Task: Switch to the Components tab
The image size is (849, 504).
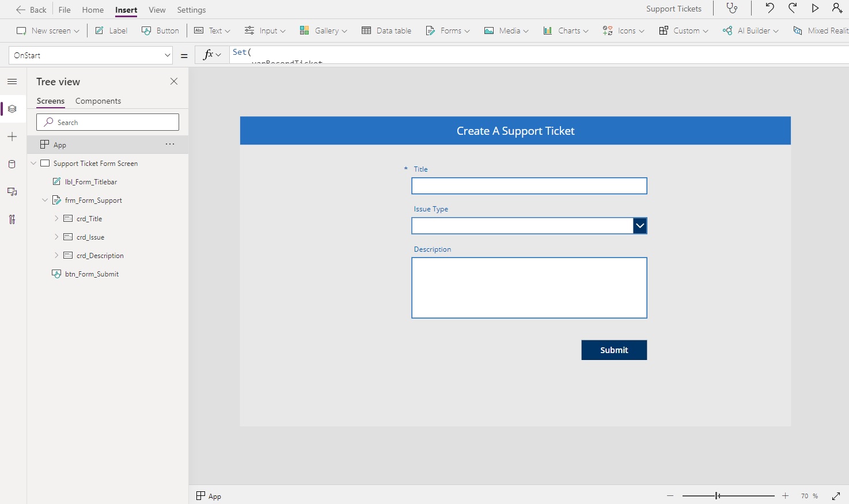Action: tap(98, 101)
